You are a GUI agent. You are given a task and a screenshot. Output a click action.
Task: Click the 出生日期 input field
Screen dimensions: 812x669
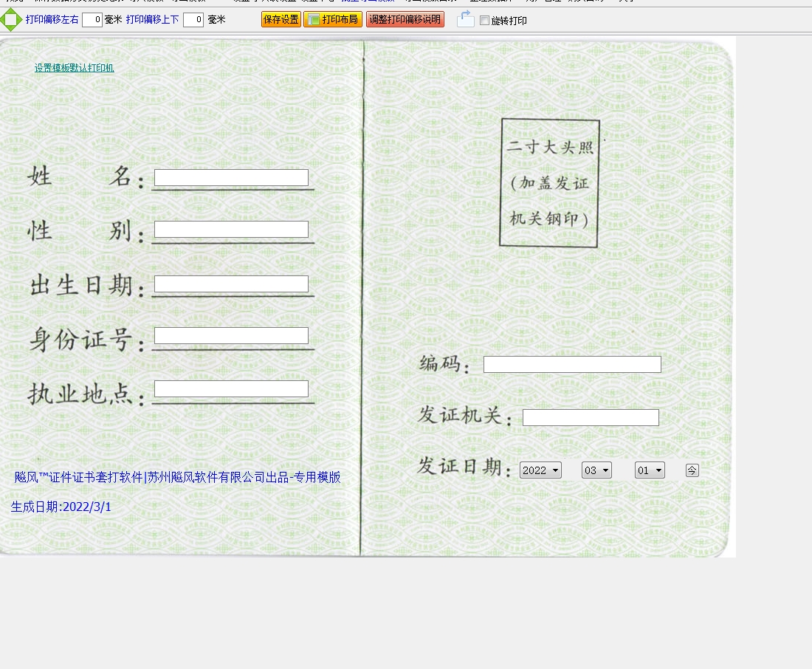tap(231, 284)
